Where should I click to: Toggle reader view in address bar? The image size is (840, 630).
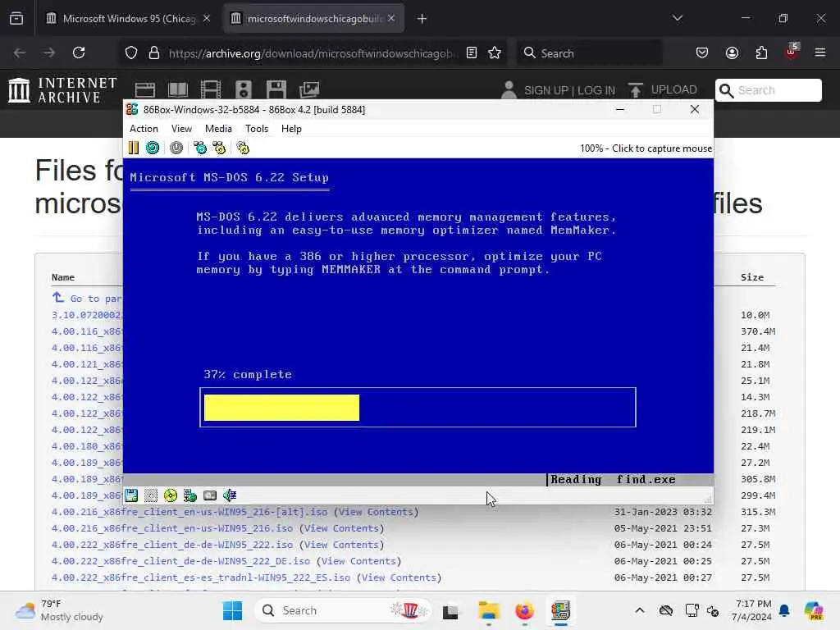click(472, 52)
